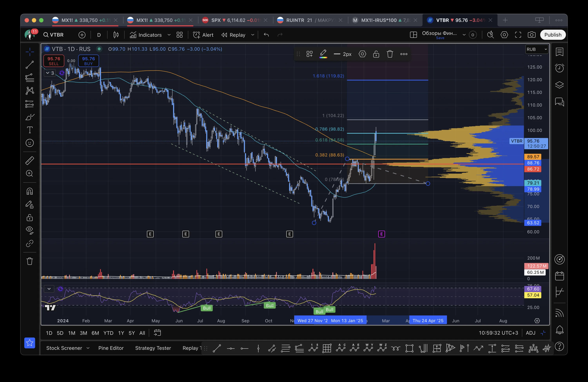Open the chart patterns tool group
The height and width of the screenshot is (382, 588).
30,91
